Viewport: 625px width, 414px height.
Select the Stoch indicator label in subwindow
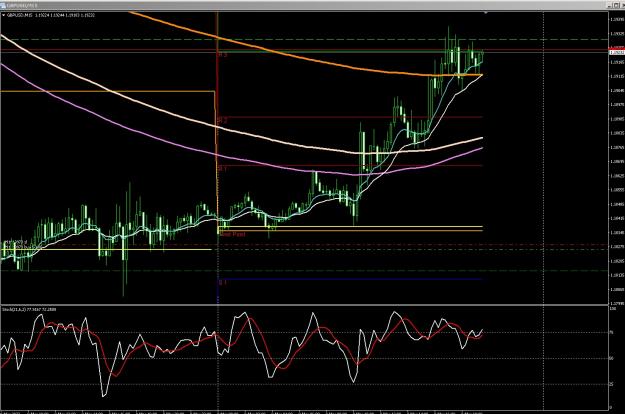[29, 309]
